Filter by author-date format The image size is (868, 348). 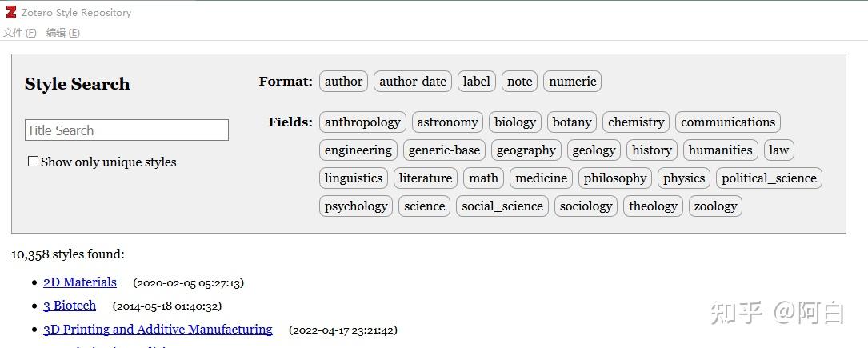click(x=413, y=82)
